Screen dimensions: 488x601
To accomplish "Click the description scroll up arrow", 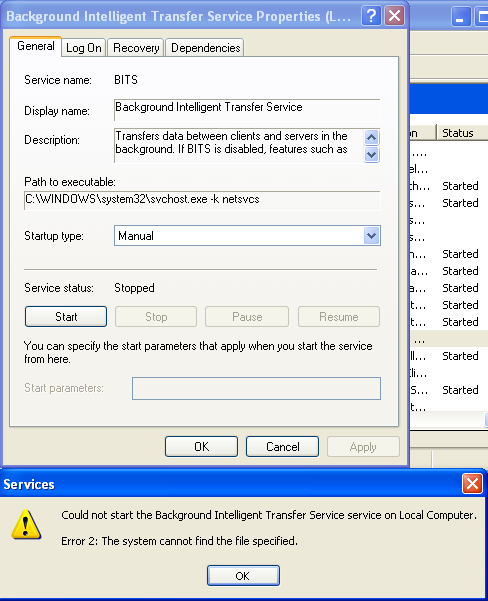I will pos(371,137).
